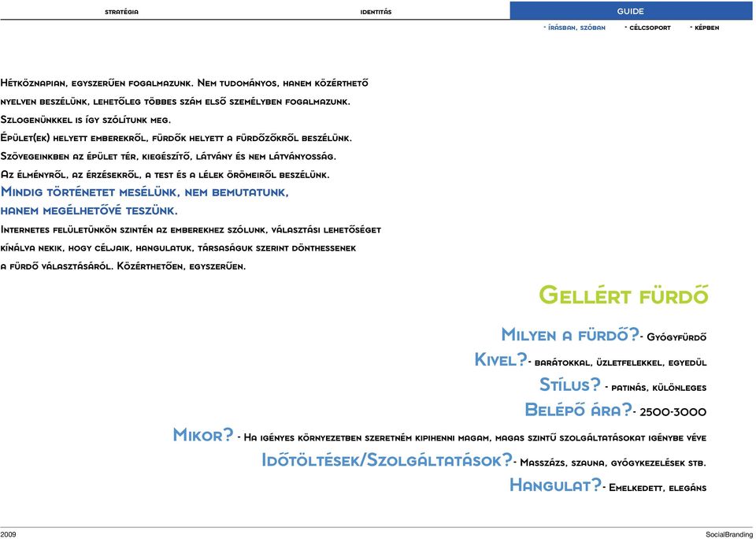This screenshot has height=539, width=756.
Task: Click the 'Milyen a fürdő?' question
Action: pos(570,334)
